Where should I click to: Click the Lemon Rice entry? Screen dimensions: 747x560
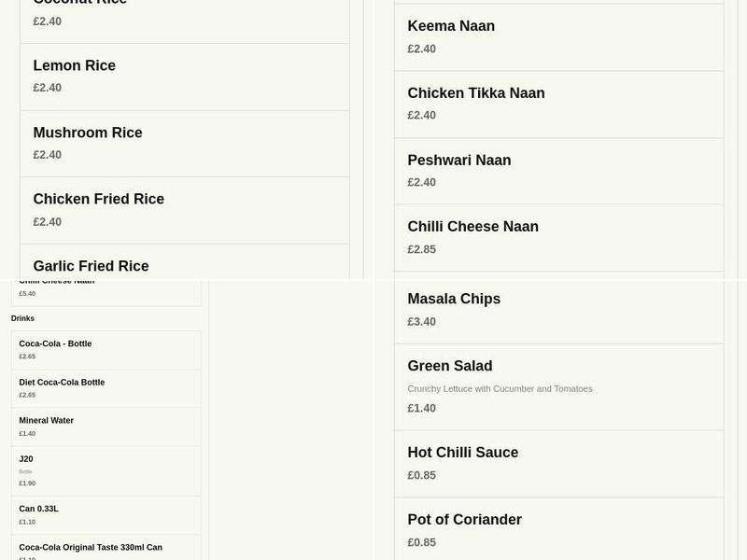(x=184, y=76)
